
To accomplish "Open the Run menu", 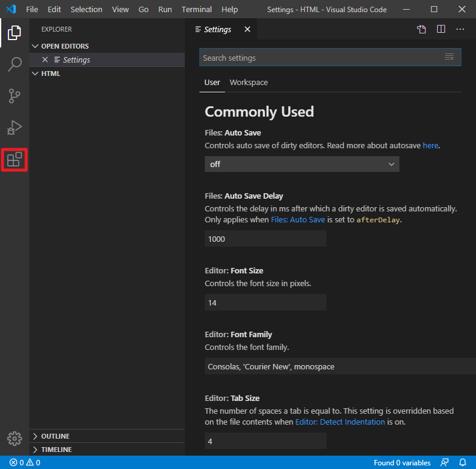I will [165, 9].
